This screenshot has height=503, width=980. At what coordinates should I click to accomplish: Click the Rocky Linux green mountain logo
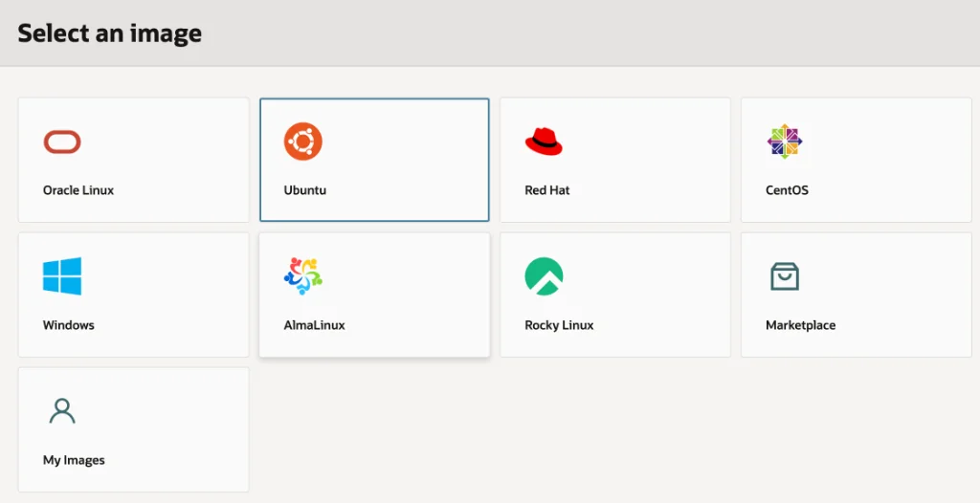544,276
